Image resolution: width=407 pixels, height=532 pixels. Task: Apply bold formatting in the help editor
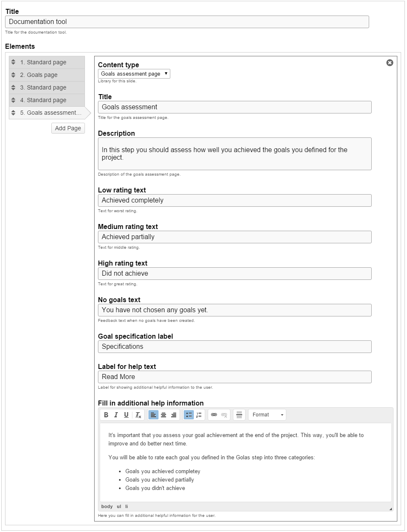(106, 415)
